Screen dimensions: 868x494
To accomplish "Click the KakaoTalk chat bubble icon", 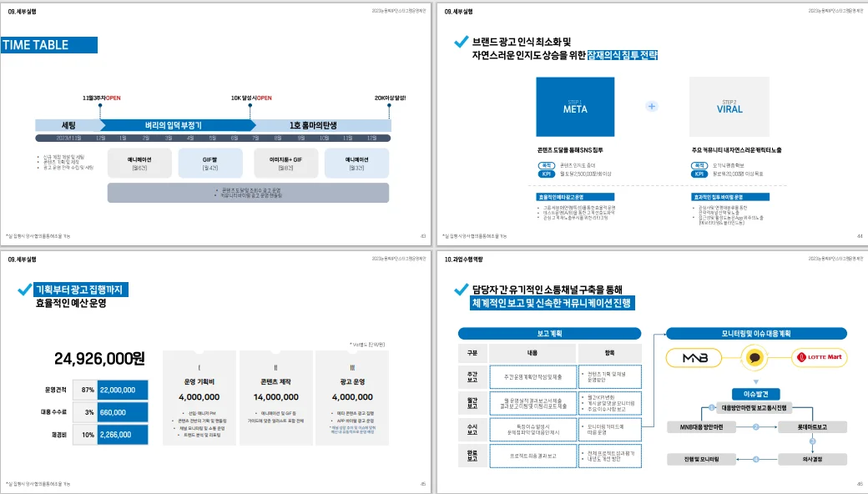I will point(754,358).
